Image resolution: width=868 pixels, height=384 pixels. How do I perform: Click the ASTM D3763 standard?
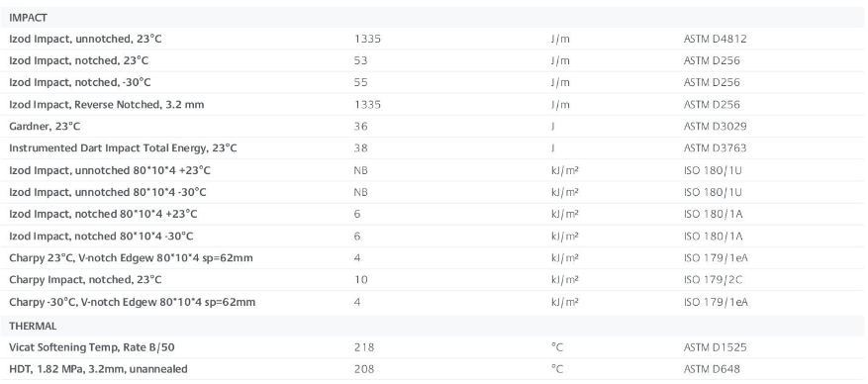coord(716,148)
